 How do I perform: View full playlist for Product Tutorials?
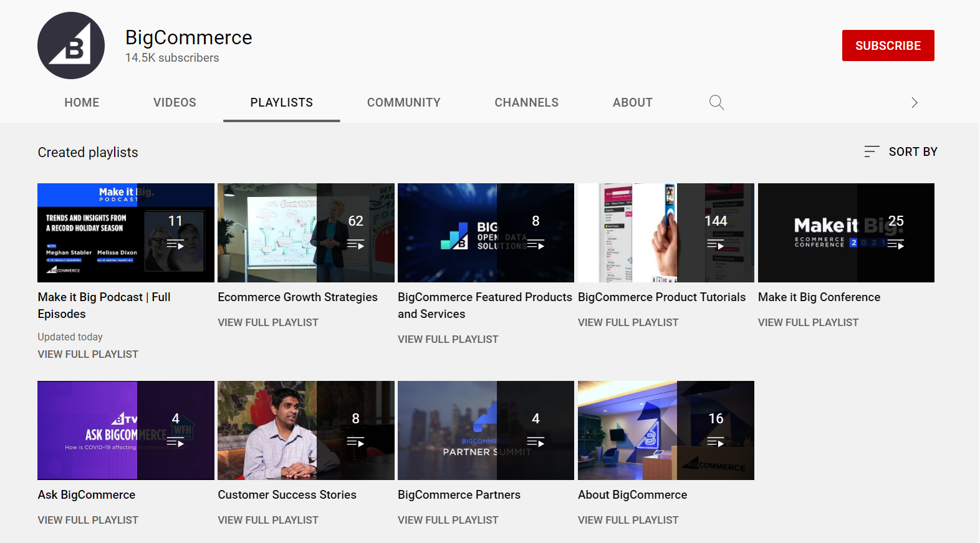coord(628,322)
